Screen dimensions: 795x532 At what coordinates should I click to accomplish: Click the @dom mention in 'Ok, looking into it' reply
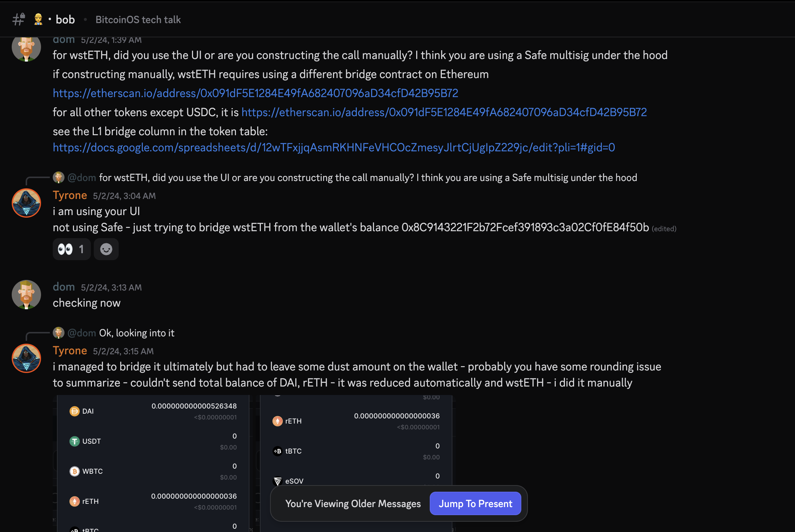click(x=82, y=333)
